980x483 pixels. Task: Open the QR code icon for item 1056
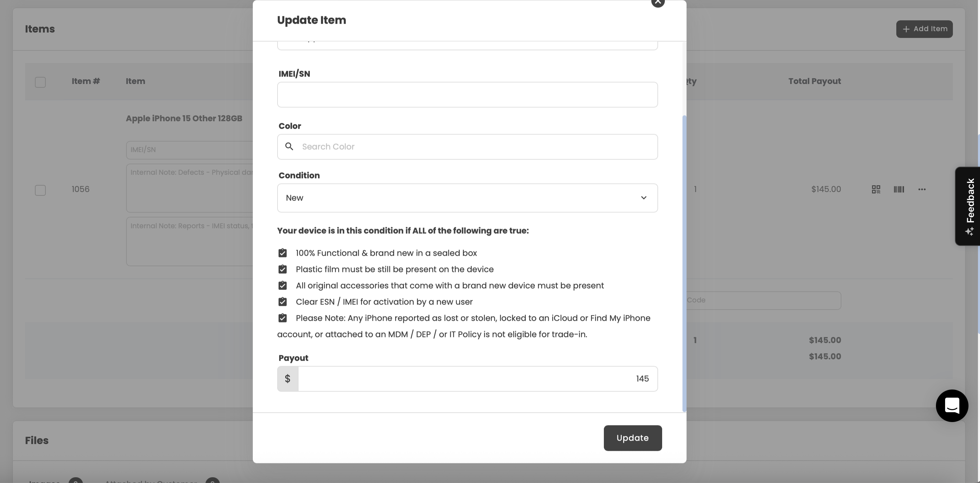pyautogui.click(x=876, y=189)
